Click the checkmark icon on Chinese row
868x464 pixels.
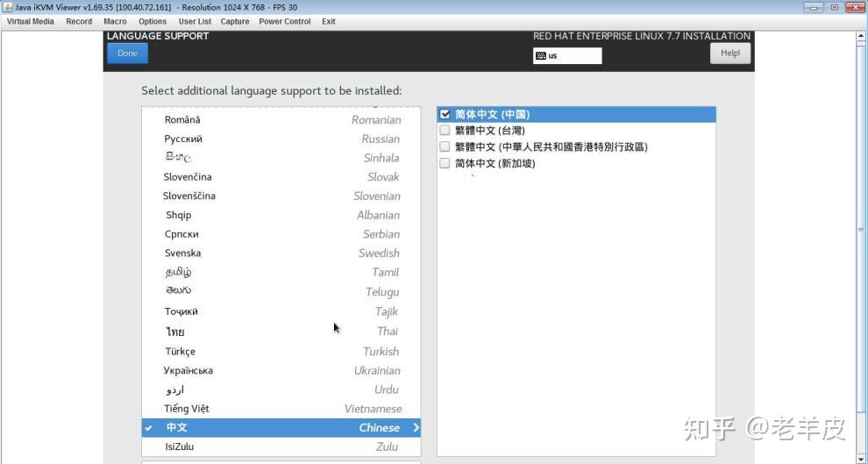coord(148,428)
